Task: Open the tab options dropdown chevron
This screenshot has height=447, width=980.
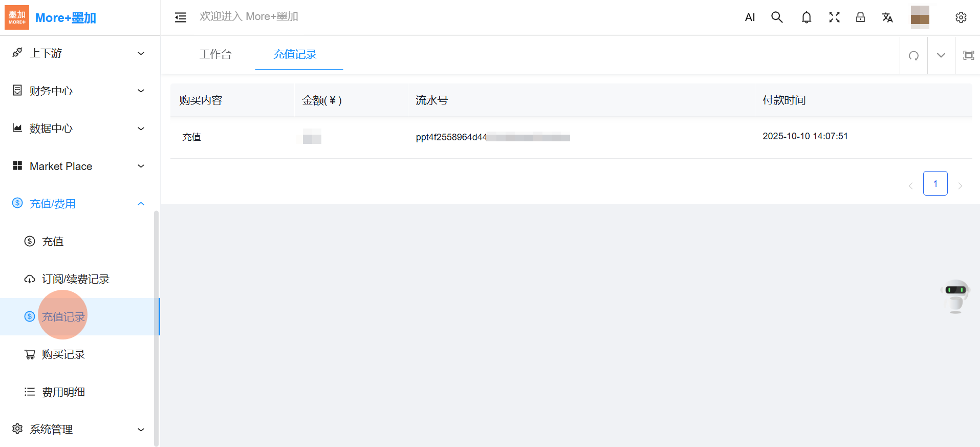Action: pyautogui.click(x=941, y=55)
